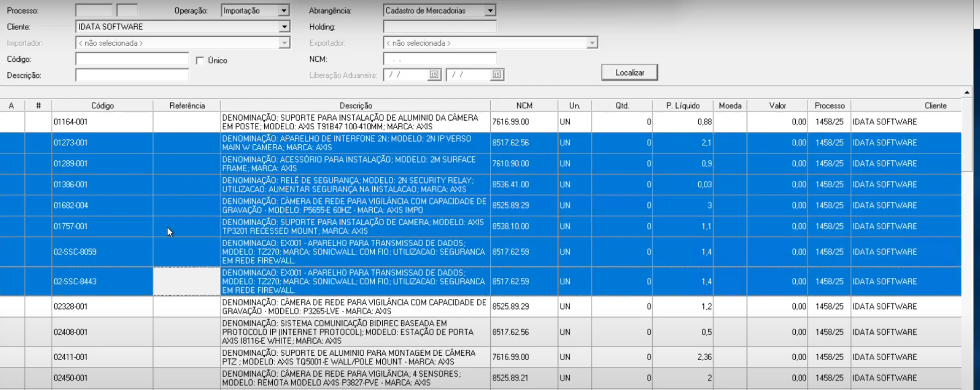The image size is (980, 390).
Task: Click the Holding input field
Action: tap(439, 27)
